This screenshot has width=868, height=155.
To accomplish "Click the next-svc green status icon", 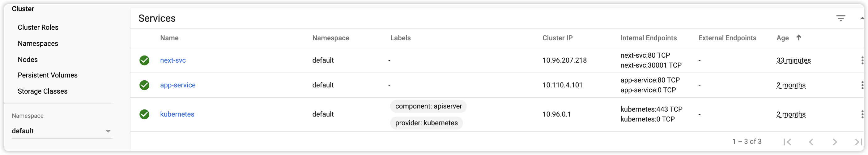I will pyautogui.click(x=144, y=60).
